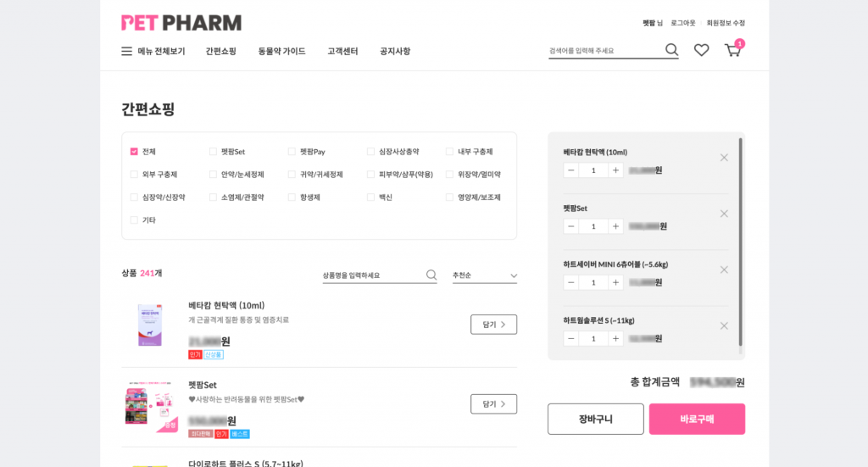Decrease 하트웜솔루션 S quantity with minus
The width and height of the screenshot is (868, 467).
(x=571, y=338)
